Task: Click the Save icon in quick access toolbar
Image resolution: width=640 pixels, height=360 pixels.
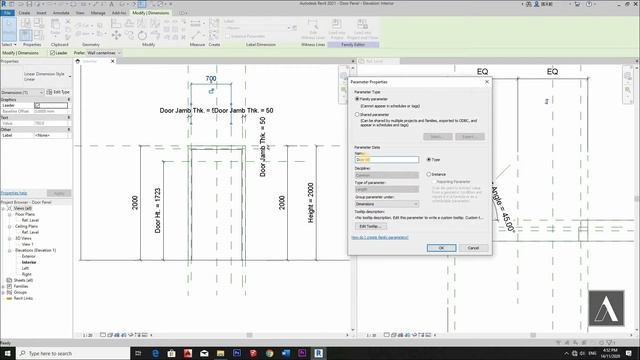Action: click(x=29, y=4)
